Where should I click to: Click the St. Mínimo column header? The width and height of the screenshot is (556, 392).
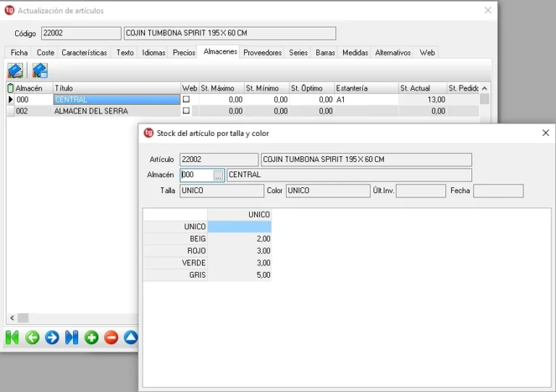pos(266,88)
